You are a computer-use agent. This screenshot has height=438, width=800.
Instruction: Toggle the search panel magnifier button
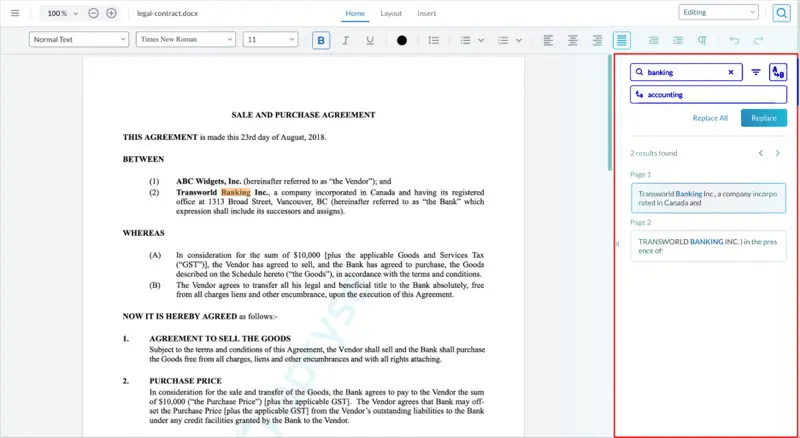point(781,13)
